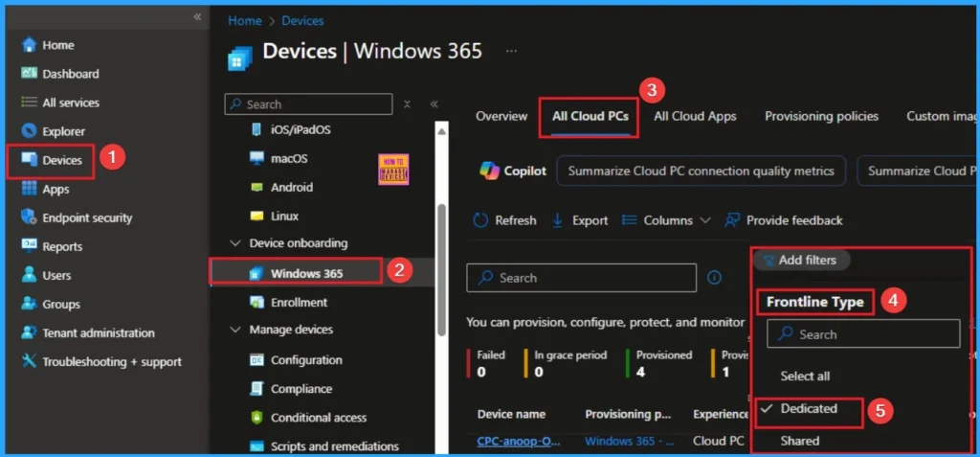Open Troubleshooting + support wrench icon

(x=29, y=361)
